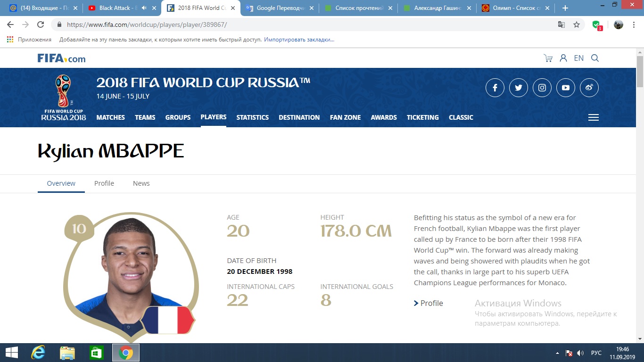The height and width of the screenshot is (362, 644).
Task: Change the site language from EN
Action: tap(579, 58)
